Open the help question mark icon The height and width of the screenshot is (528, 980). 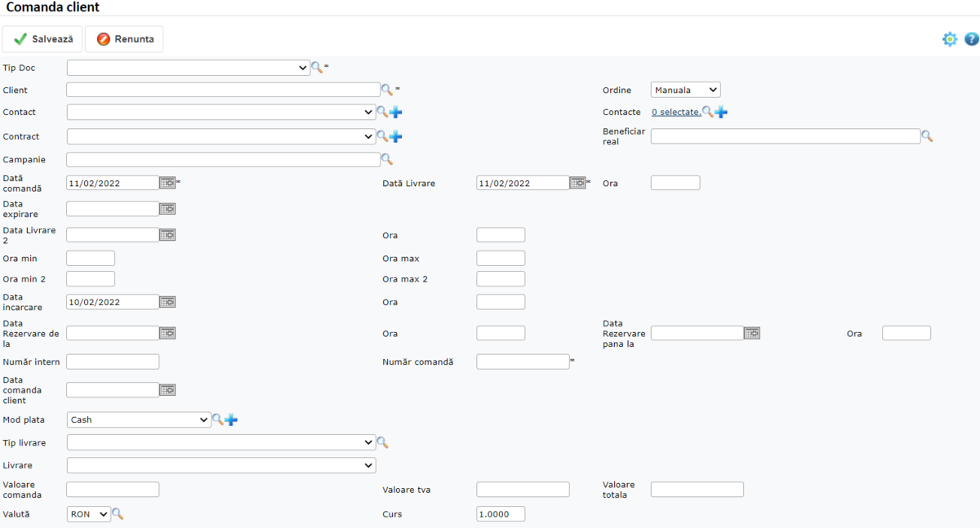pos(971,39)
